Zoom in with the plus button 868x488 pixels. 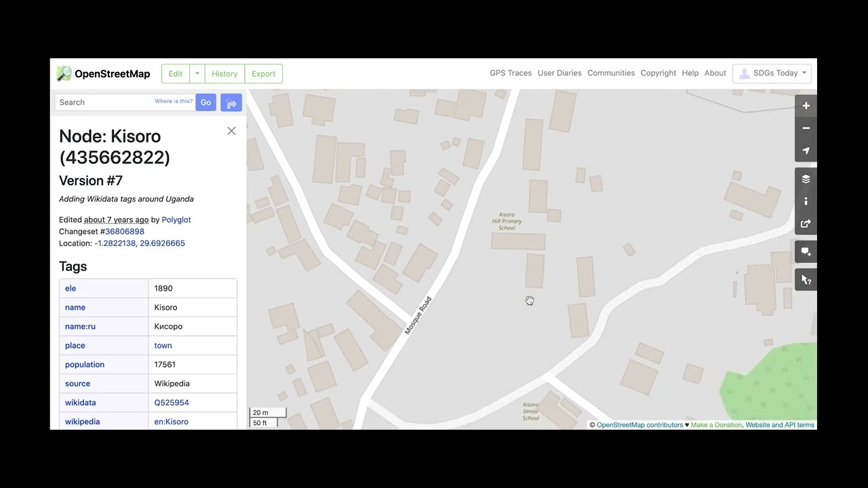[x=806, y=106]
